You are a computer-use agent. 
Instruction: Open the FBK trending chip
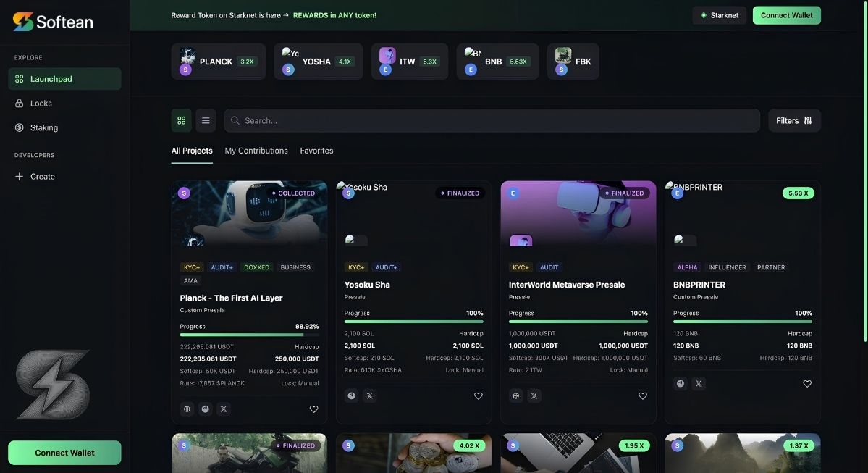pyautogui.click(x=573, y=62)
